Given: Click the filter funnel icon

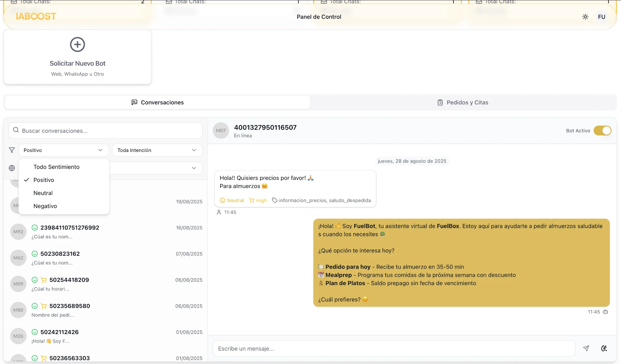Looking at the screenshot, I should (12, 150).
